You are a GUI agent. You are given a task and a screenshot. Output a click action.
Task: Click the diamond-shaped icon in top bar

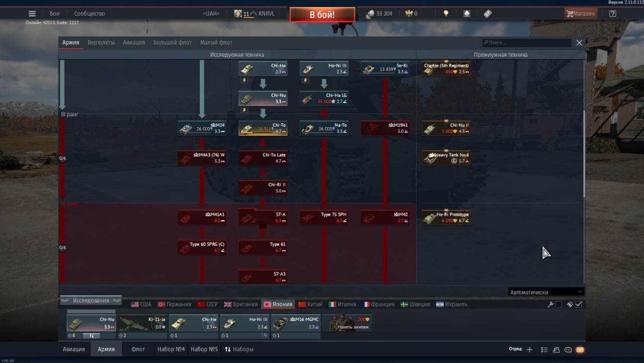coord(467,14)
